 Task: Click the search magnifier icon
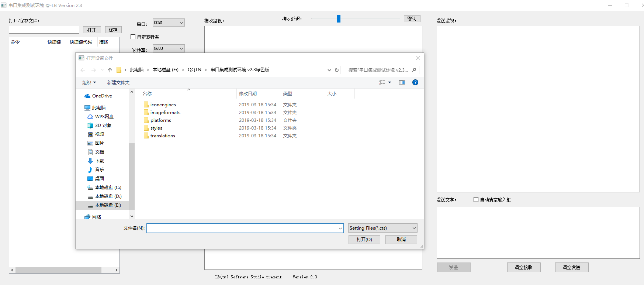click(x=414, y=70)
